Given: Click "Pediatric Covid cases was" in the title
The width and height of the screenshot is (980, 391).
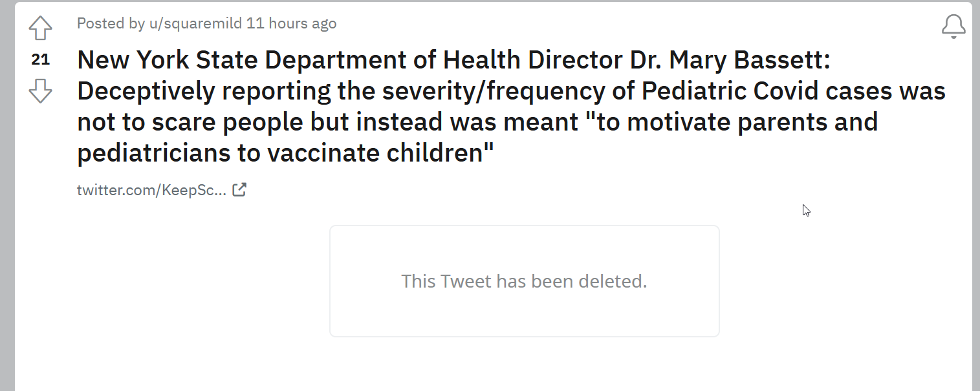Looking at the screenshot, I should click(x=794, y=91).
